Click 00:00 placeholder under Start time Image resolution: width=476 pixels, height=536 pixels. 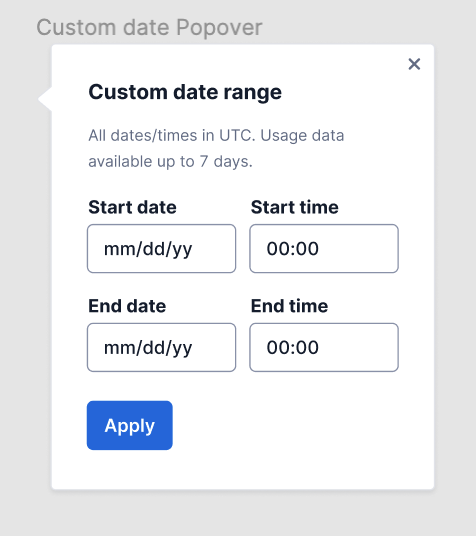[x=293, y=249]
